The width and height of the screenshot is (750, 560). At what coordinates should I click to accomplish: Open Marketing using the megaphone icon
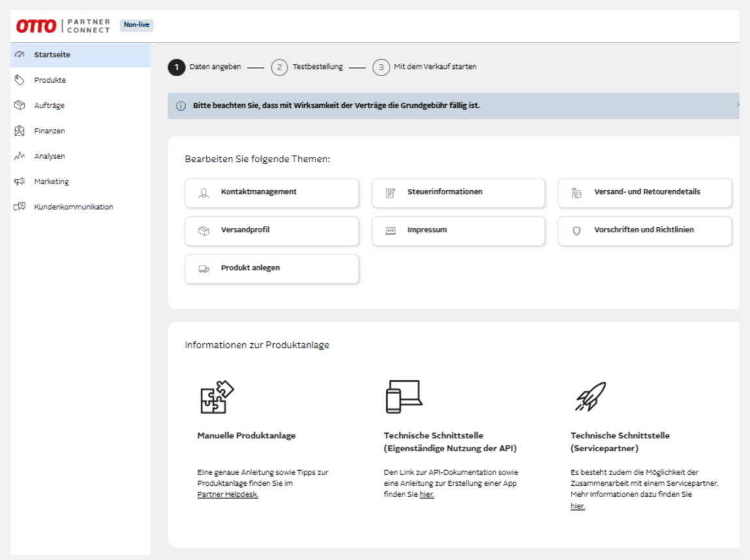pyautogui.click(x=20, y=181)
